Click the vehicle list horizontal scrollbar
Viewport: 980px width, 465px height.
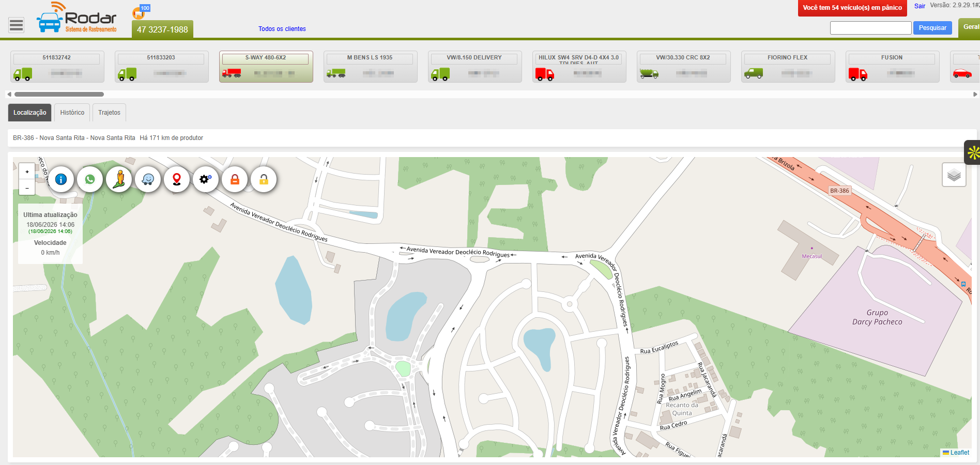59,94
